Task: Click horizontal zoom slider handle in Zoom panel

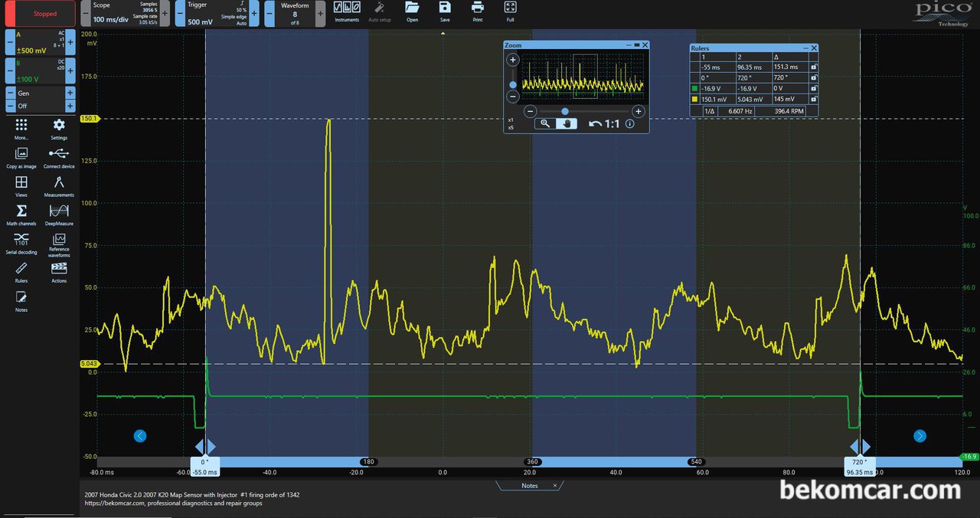Action: pyautogui.click(x=565, y=111)
